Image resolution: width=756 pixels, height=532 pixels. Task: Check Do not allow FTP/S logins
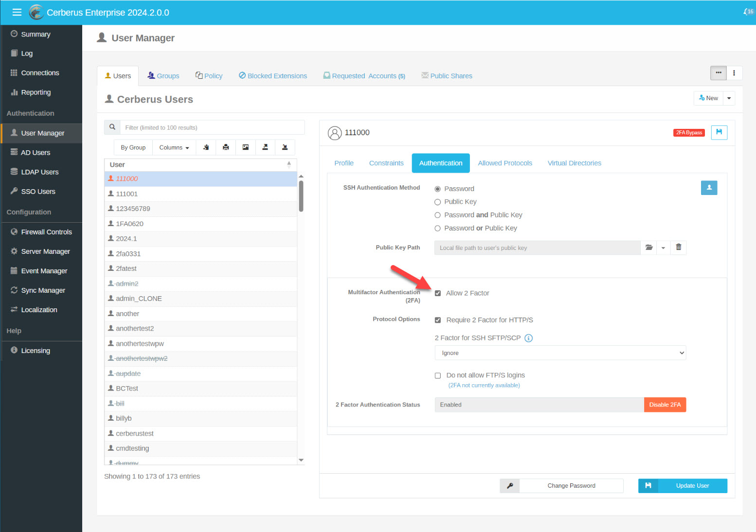click(x=438, y=375)
